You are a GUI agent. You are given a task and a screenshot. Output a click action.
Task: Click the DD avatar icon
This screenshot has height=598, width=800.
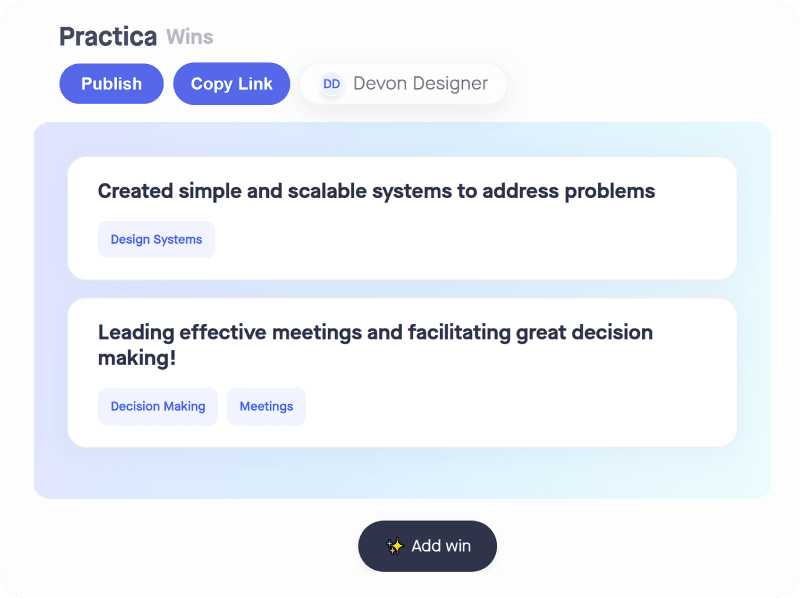point(332,84)
